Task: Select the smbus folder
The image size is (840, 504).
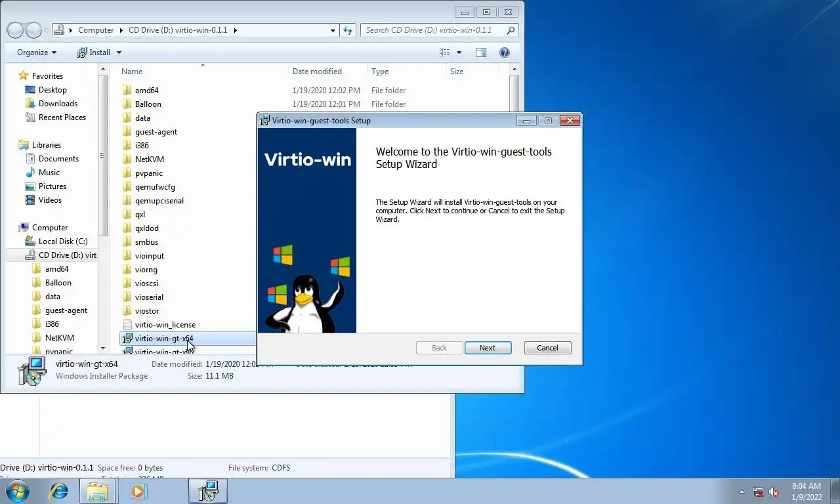Action: (x=146, y=242)
